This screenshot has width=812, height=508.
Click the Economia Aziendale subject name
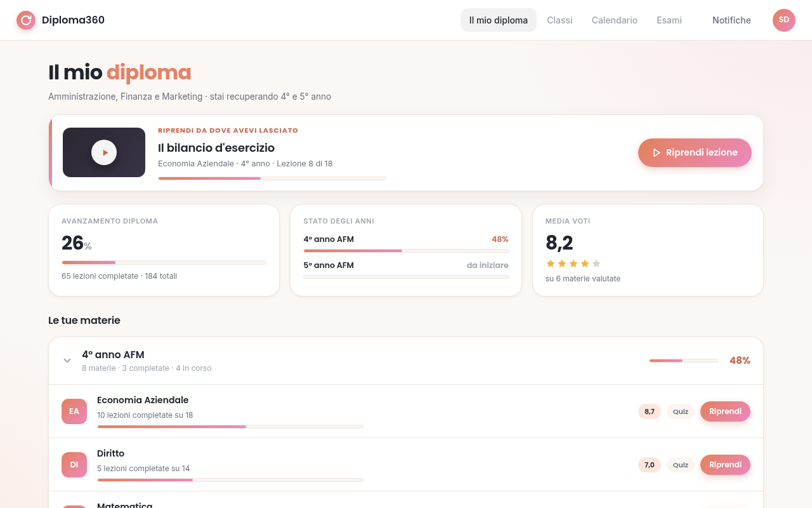(x=143, y=400)
